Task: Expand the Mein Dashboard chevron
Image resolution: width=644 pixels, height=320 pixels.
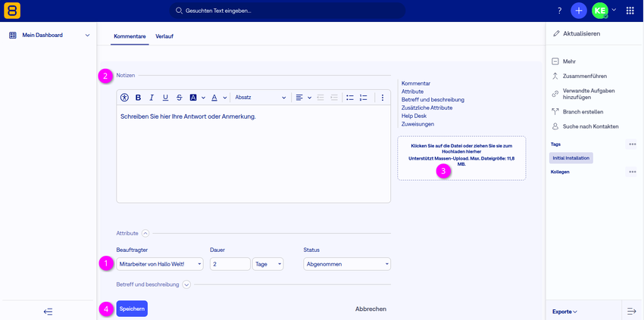Action: (x=87, y=36)
